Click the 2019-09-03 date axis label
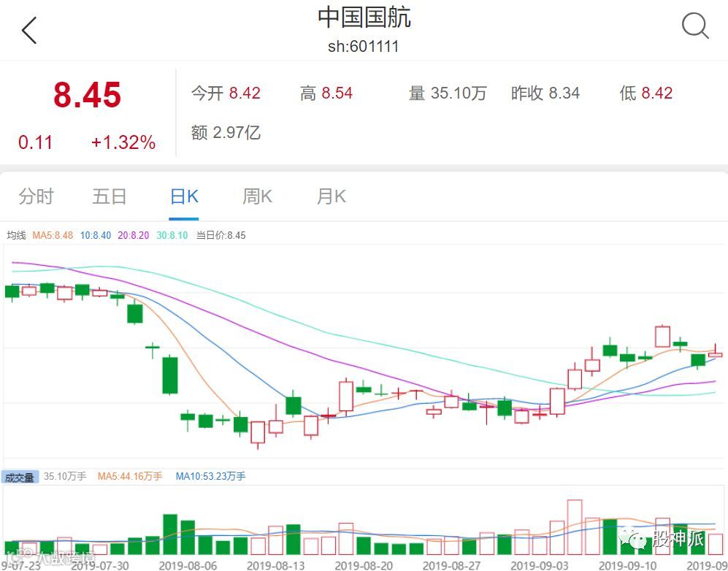This screenshot has width=728, height=571. (540, 565)
